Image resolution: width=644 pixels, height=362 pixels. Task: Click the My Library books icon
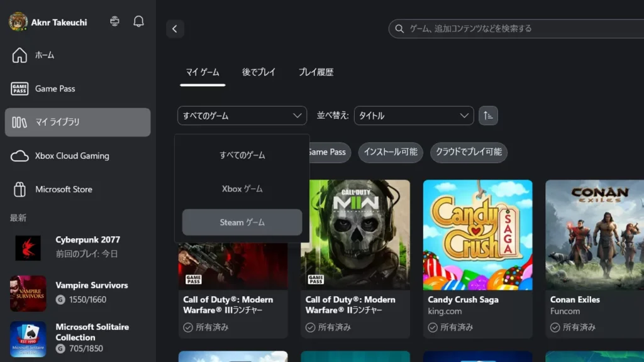19,123
